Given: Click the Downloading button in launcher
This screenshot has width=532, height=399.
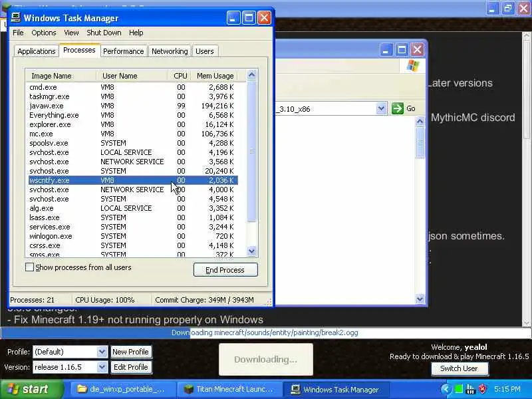Looking at the screenshot, I should click(265, 359).
